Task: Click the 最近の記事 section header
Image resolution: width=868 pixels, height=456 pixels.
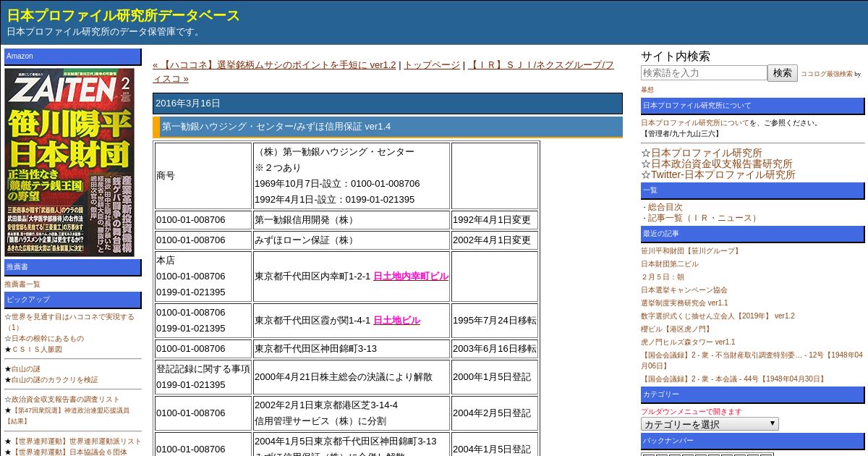Action: pyautogui.click(x=752, y=234)
